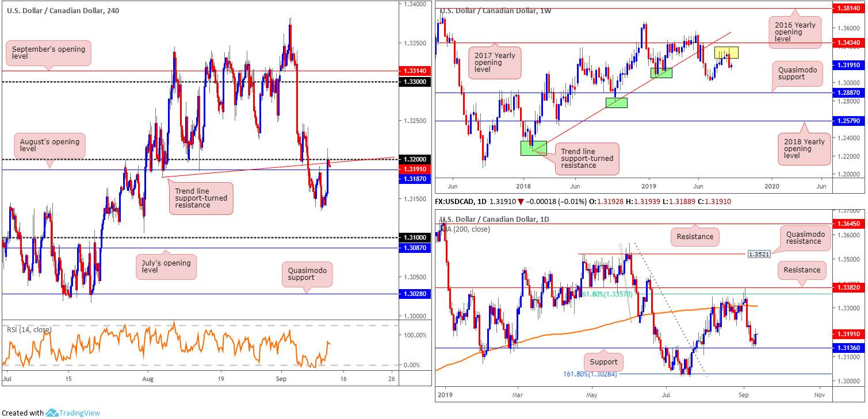Click the 1.38140 red price label
Viewport: 868px width, 419px height.
[848, 9]
